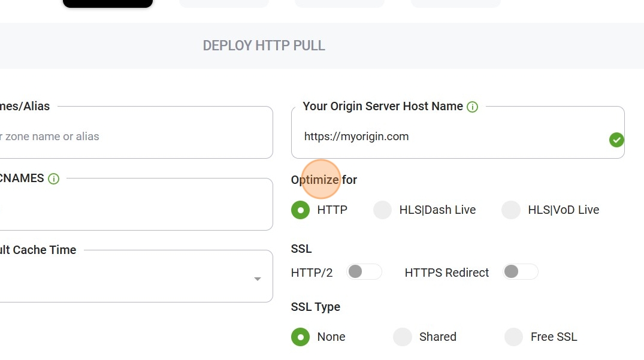Click inside the CNAMES text box
Image resolution: width=644 pixels, height=360 pixels.
pyautogui.click(x=136, y=204)
